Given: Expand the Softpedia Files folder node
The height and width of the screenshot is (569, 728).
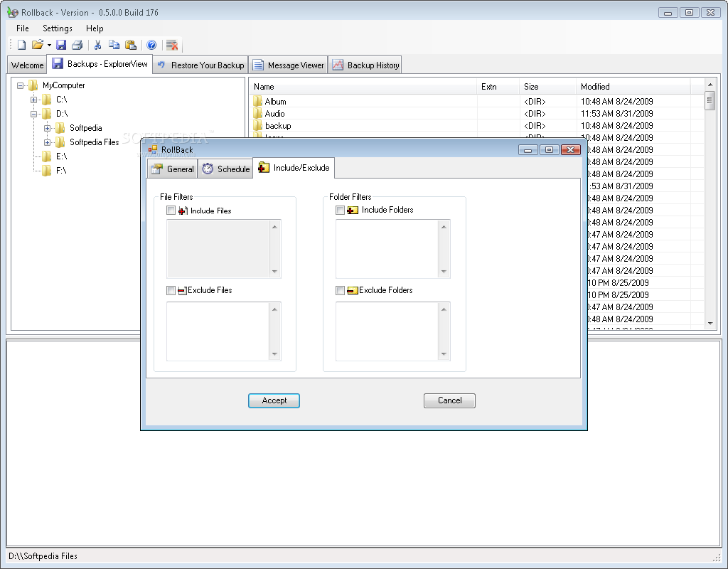Looking at the screenshot, I should [47, 142].
